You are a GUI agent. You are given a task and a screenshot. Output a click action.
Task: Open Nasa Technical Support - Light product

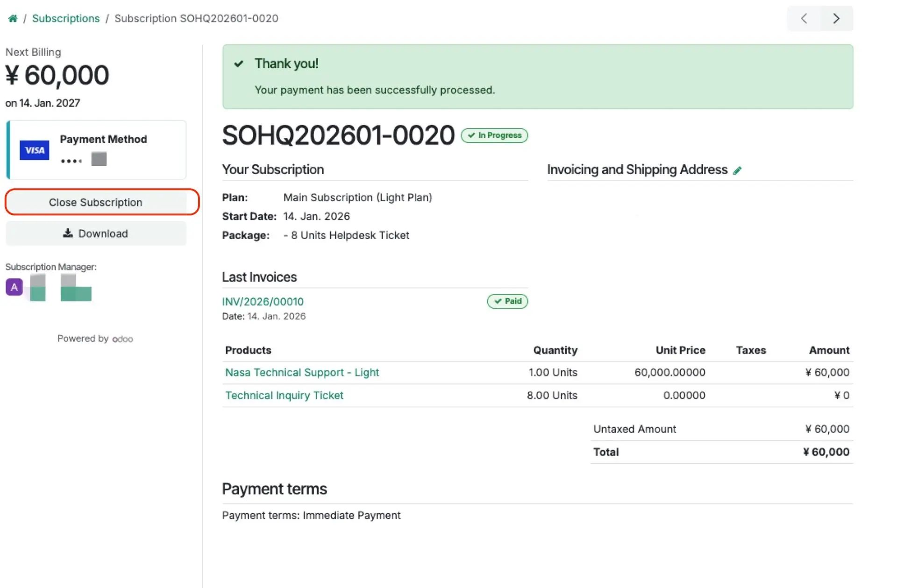(302, 372)
